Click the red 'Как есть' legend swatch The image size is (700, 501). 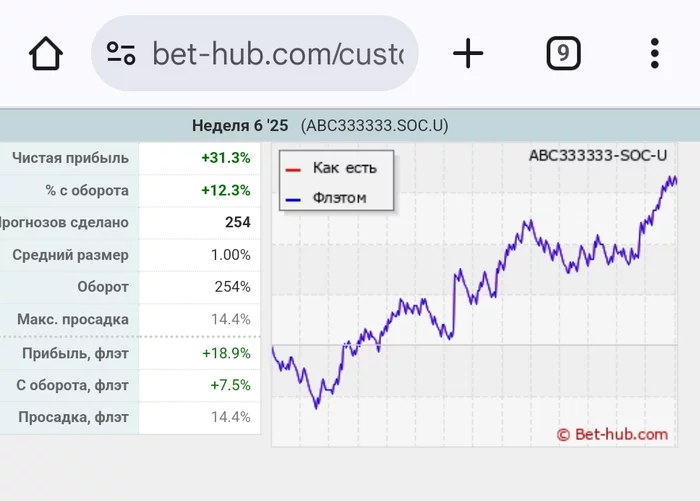point(294,169)
